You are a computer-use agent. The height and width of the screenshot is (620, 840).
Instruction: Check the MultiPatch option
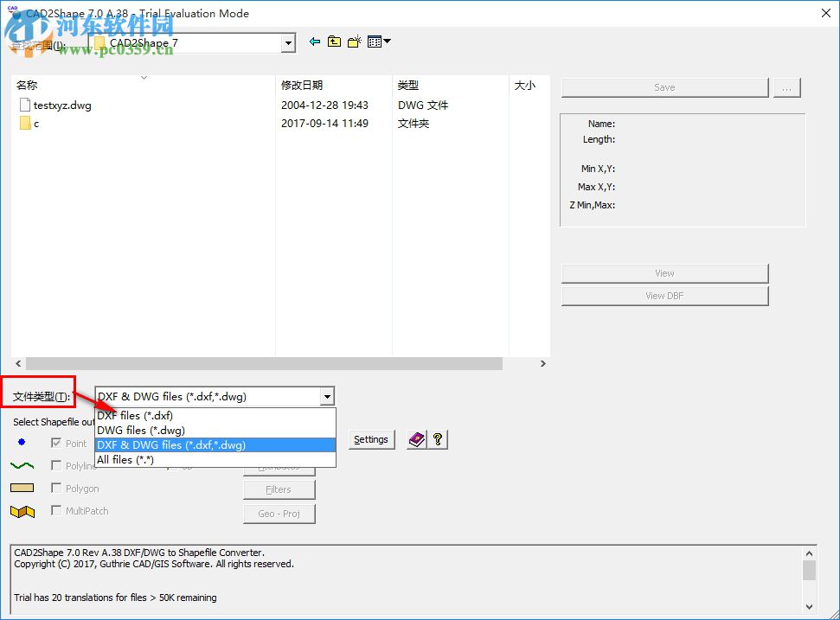click(55, 510)
